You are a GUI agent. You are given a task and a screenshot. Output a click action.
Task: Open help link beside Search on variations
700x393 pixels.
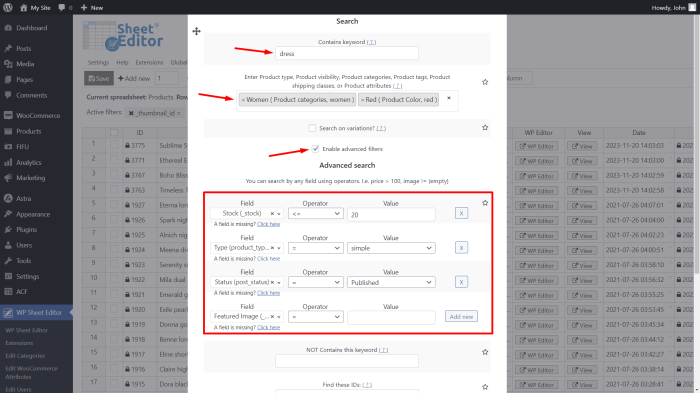click(x=381, y=128)
